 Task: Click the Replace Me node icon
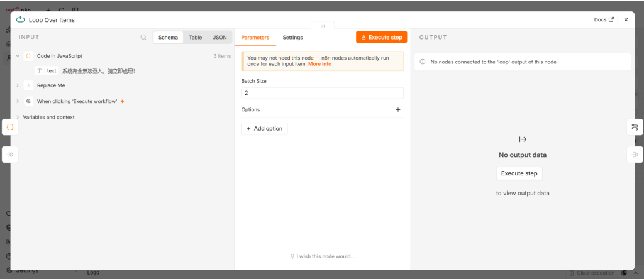pos(28,85)
